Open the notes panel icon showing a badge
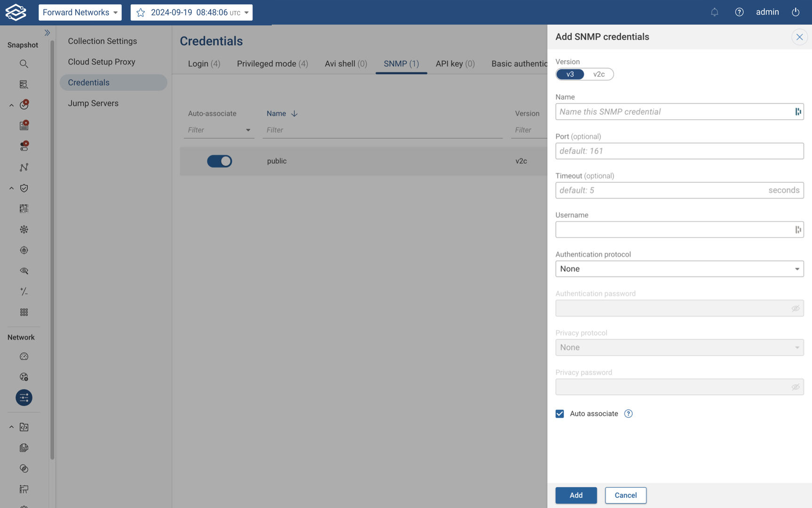This screenshot has height=508, width=812. 24,126
